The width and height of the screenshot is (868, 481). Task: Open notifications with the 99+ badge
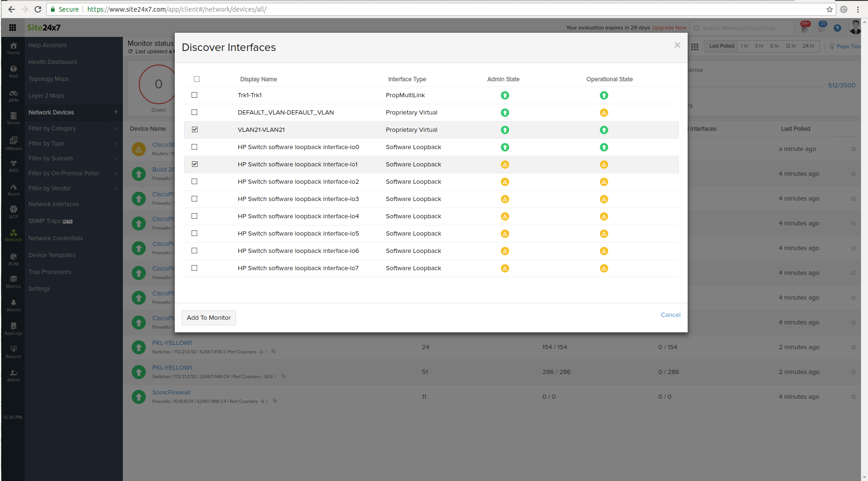pyautogui.click(x=805, y=27)
